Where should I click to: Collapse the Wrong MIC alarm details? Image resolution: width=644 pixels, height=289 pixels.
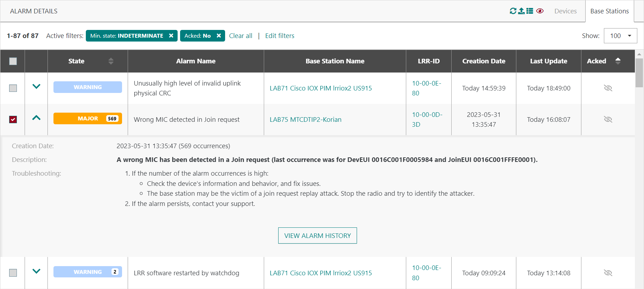point(36,118)
